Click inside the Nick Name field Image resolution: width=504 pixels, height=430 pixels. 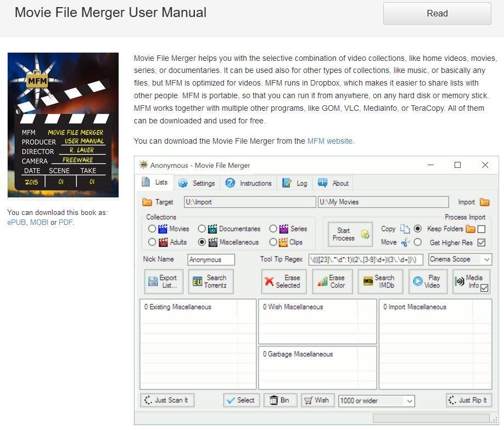211,259
